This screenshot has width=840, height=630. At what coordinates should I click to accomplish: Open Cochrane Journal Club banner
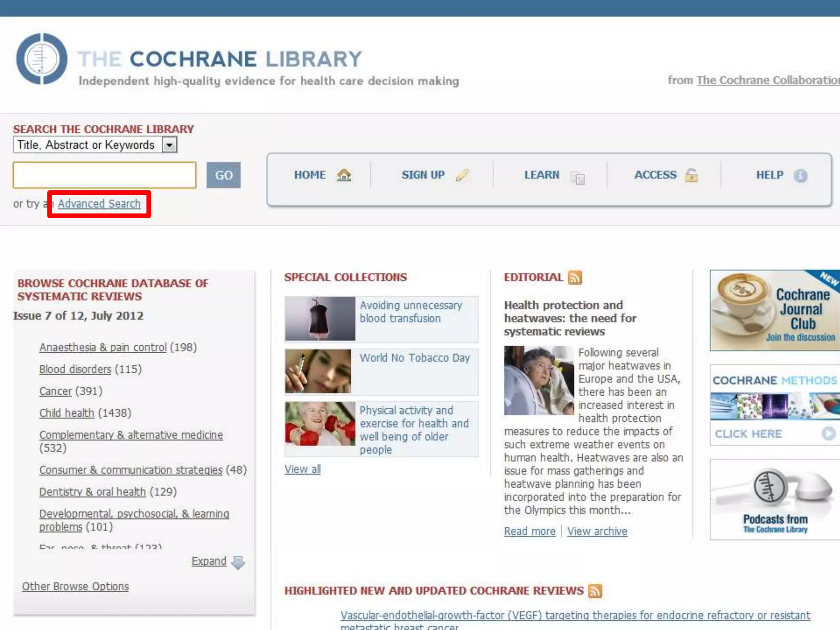point(775,310)
